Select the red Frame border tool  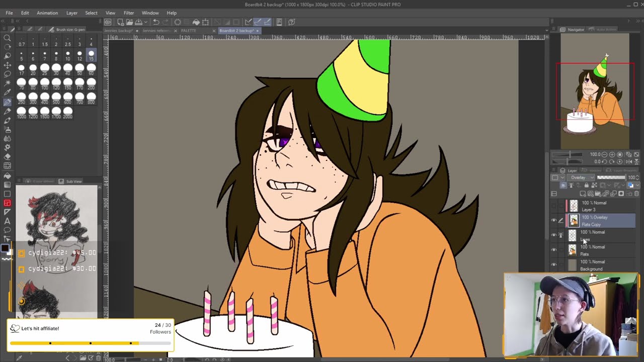click(7, 203)
